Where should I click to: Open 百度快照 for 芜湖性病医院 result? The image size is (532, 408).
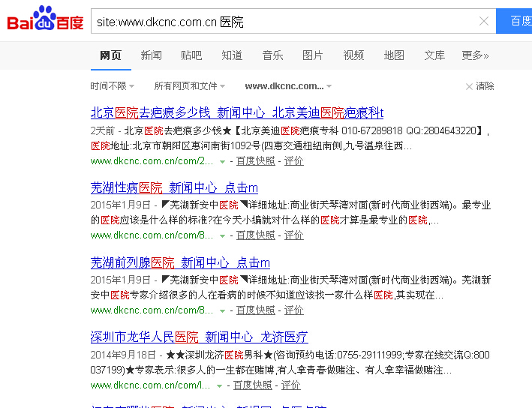point(255,235)
